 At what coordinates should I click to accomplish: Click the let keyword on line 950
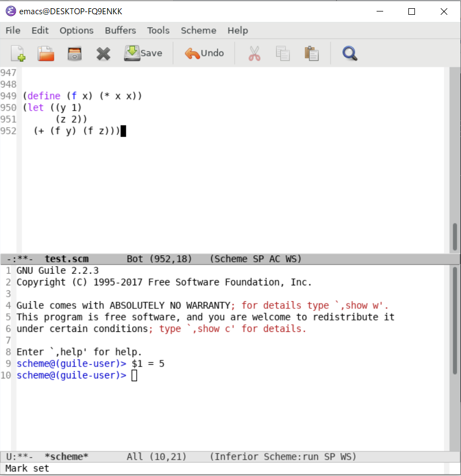point(36,107)
